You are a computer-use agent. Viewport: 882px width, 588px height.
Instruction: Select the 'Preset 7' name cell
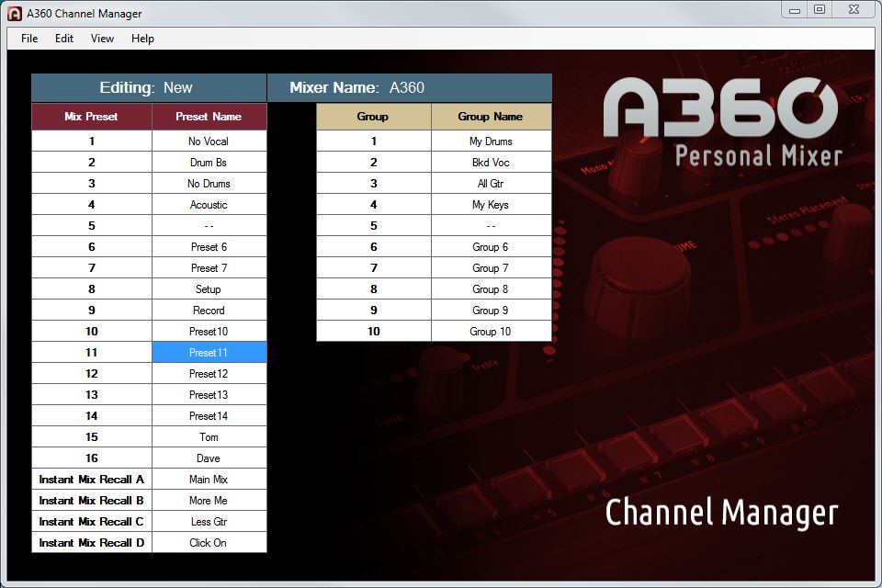[x=209, y=268]
